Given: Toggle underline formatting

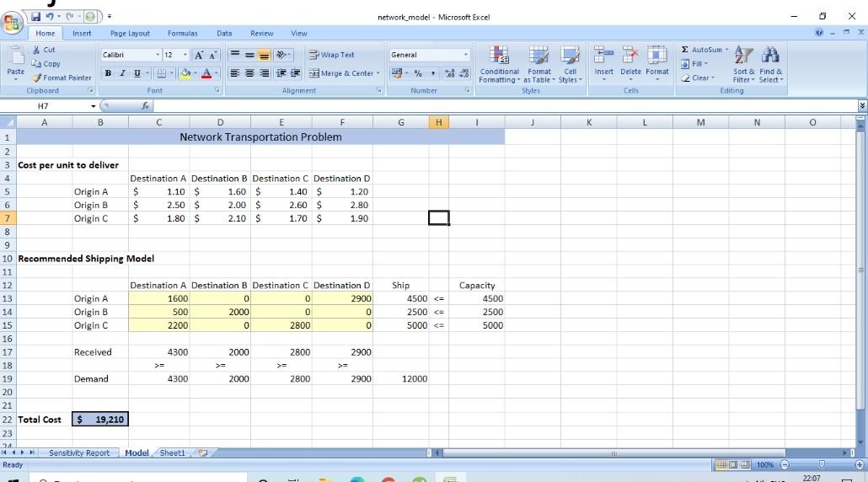Looking at the screenshot, I should pos(137,73).
